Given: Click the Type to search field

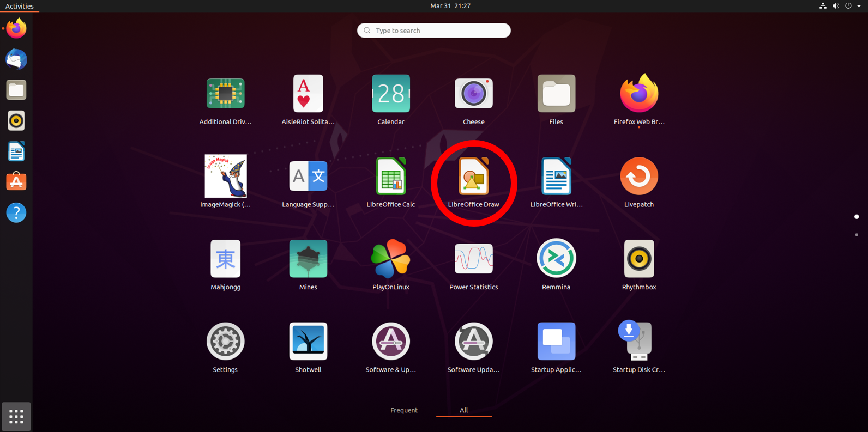Looking at the screenshot, I should pos(434,31).
